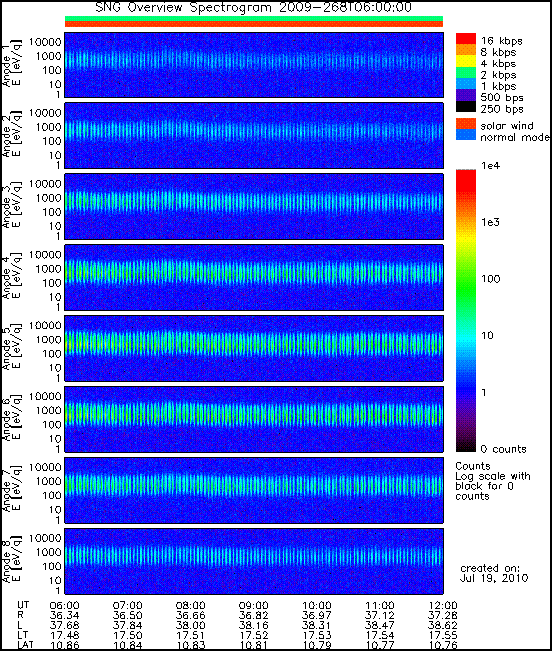Click the orange-red mode strip under the green strip

coord(254,24)
